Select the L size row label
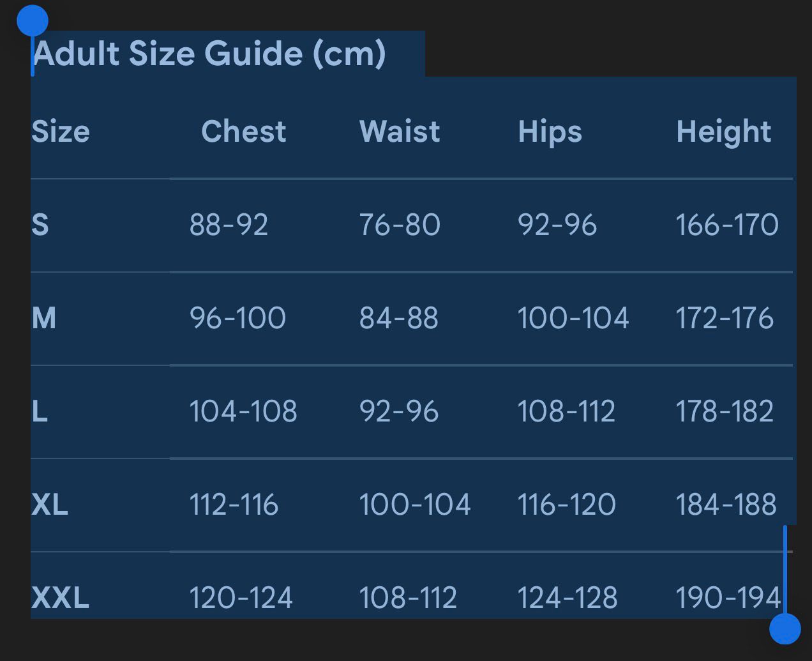This screenshot has height=661, width=812. (x=40, y=411)
